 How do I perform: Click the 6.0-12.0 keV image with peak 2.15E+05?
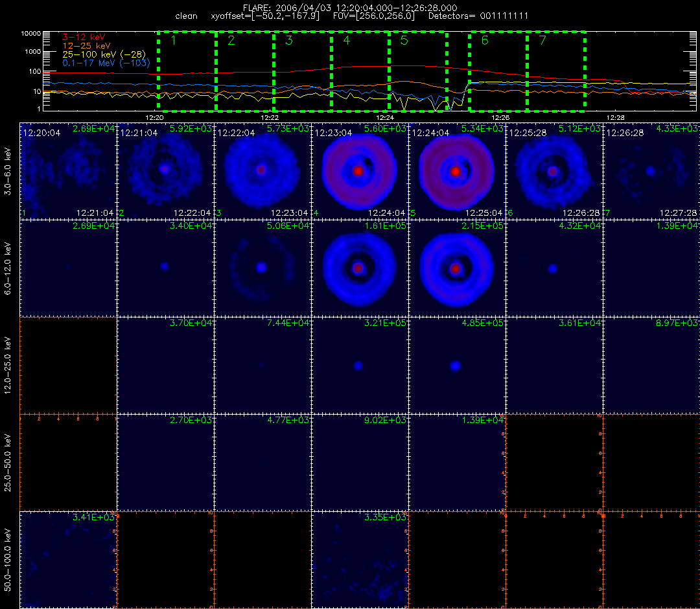pyautogui.click(x=457, y=268)
